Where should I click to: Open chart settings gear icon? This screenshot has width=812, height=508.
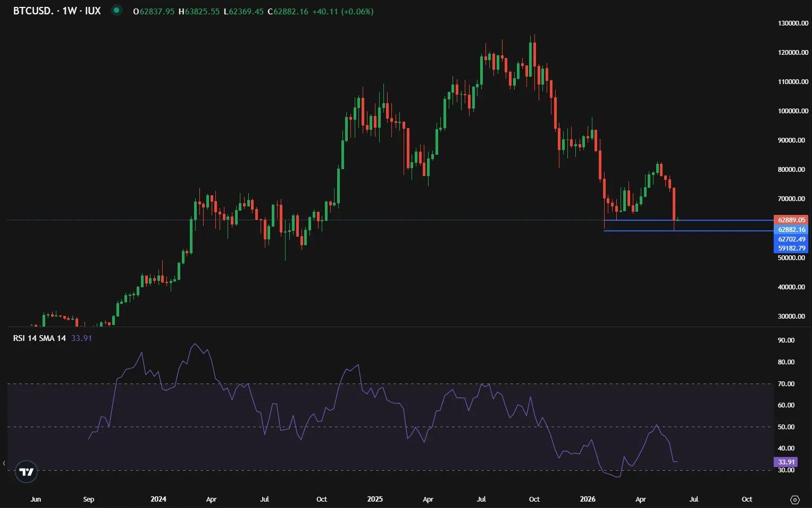coord(795,499)
